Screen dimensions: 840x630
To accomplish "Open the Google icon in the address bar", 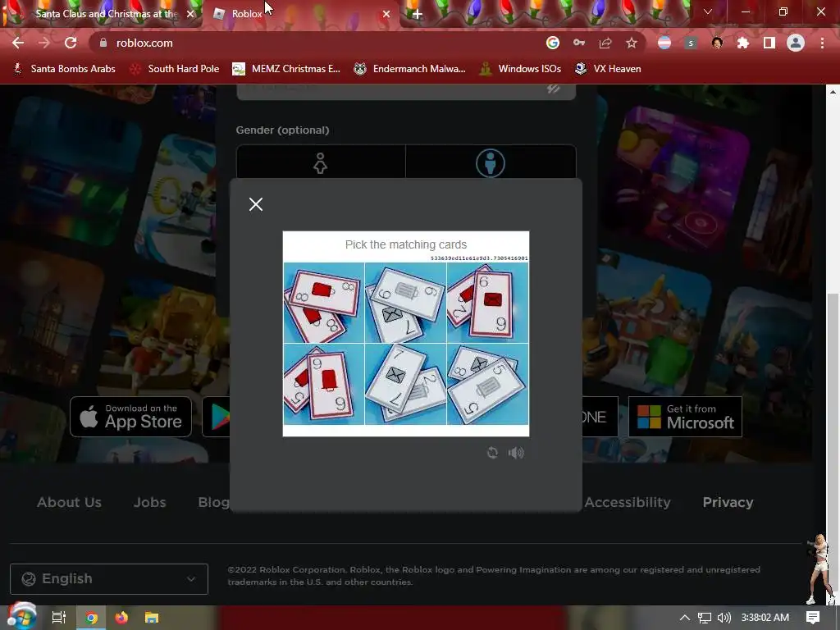I will [x=553, y=43].
